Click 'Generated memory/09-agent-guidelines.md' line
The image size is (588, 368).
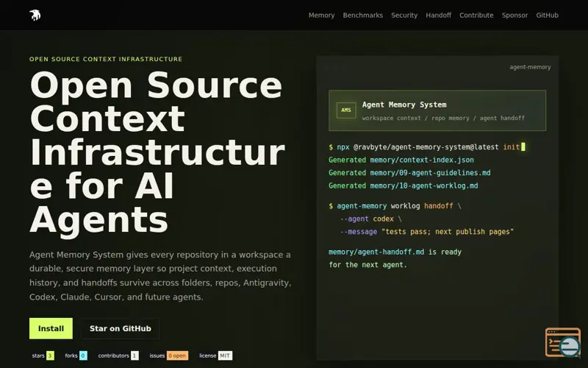[409, 173]
